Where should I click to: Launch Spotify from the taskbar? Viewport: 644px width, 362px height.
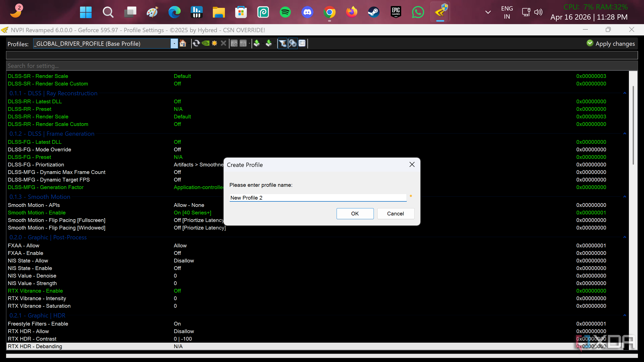point(285,12)
